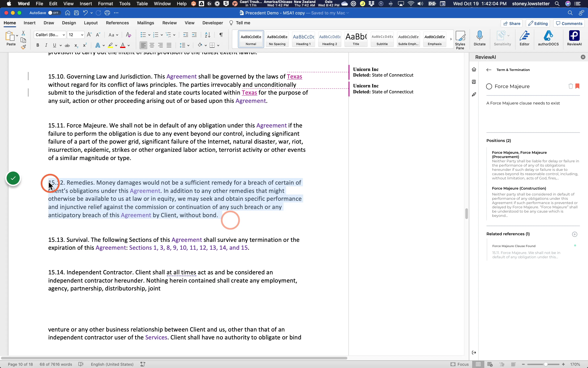
Task: Expand the styles gallery arrow
Action: (x=451, y=39)
